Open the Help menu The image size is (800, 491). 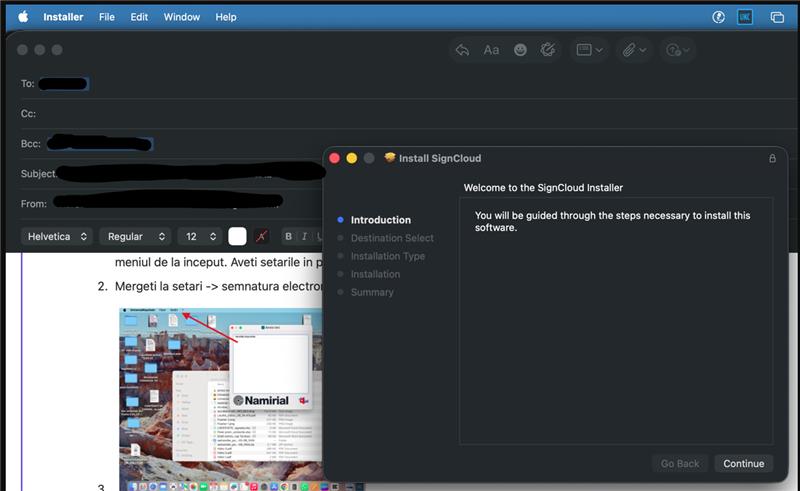pos(226,17)
